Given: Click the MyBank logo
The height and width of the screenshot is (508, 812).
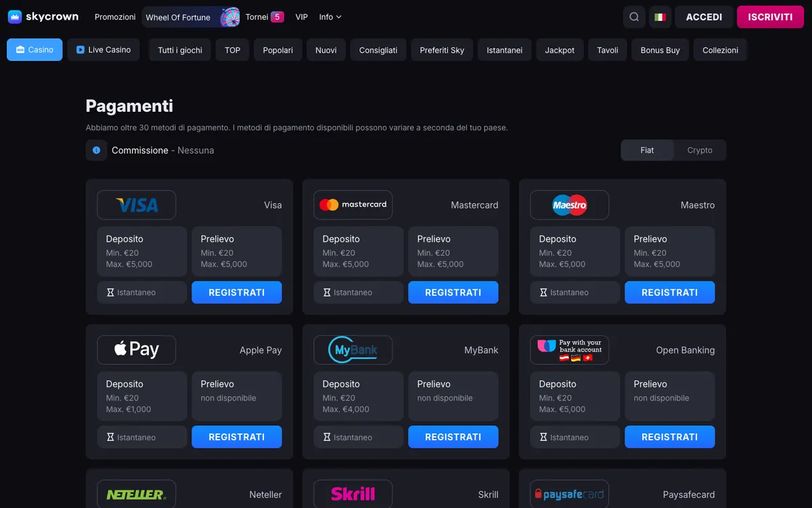Looking at the screenshot, I should tap(353, 350).
